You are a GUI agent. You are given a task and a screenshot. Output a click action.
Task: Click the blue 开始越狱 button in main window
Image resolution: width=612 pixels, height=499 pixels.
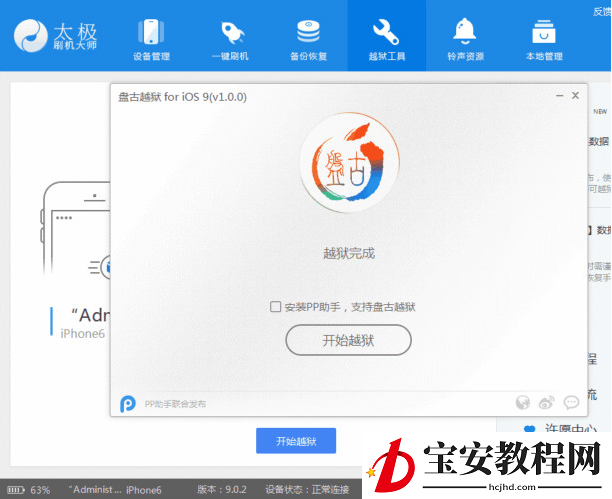pos(296,441)
